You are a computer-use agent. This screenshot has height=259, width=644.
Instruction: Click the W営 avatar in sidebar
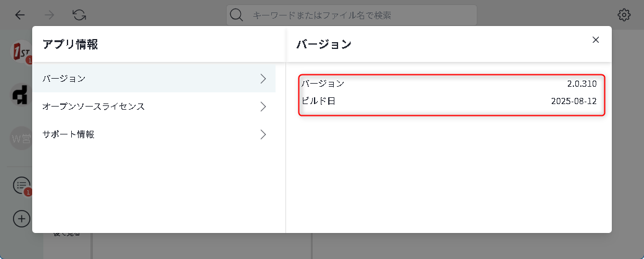pyautogui.click(x=22, y=138)
